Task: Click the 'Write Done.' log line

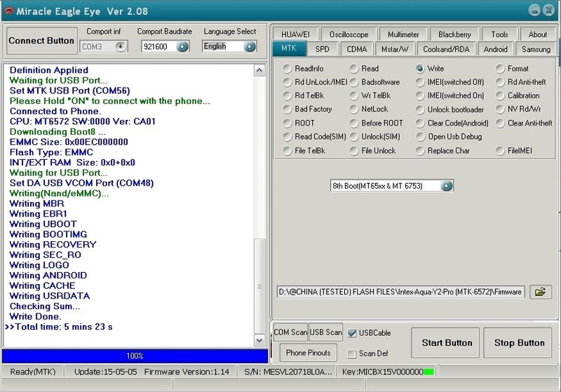Action: pos(36,316)
